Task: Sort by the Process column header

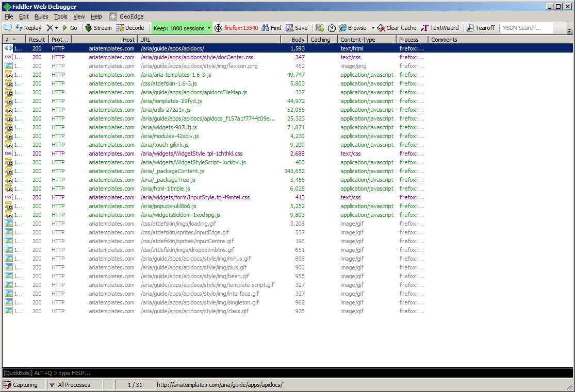Action: pos(412,40)
